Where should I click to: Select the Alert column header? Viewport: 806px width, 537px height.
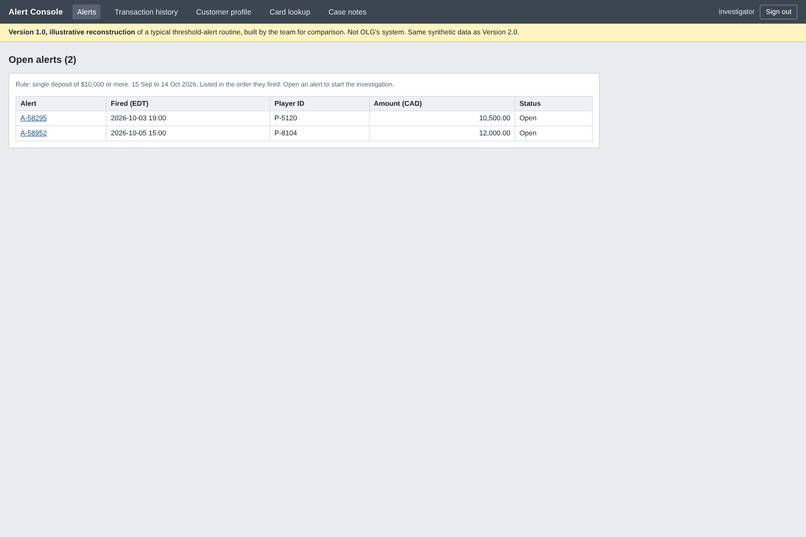(x=61, y=103)
